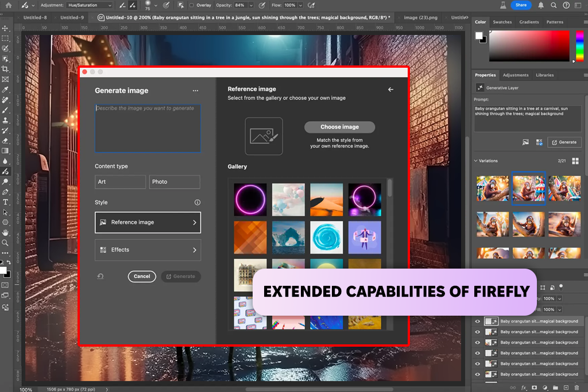Select the Move tool
This screenshot has height=392, width=588.
pyautogui.click(x=5, y=28)
